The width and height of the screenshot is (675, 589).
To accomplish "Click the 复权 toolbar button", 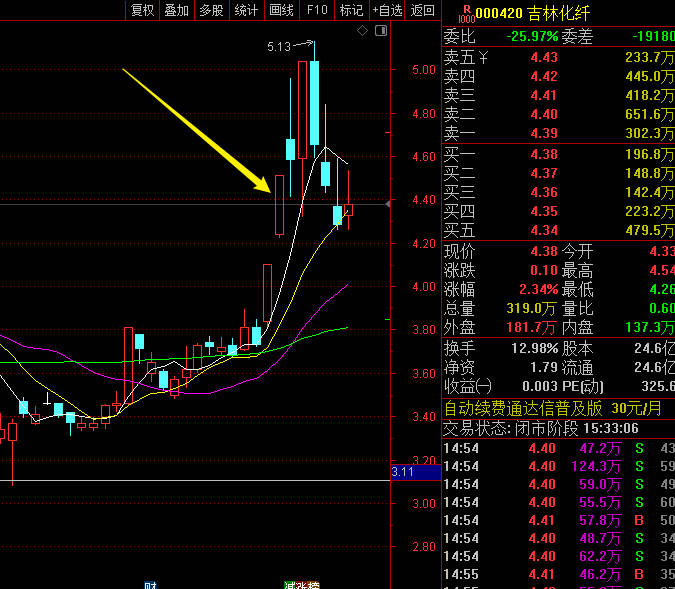I will pyautogui.click(x=143, y=10).
